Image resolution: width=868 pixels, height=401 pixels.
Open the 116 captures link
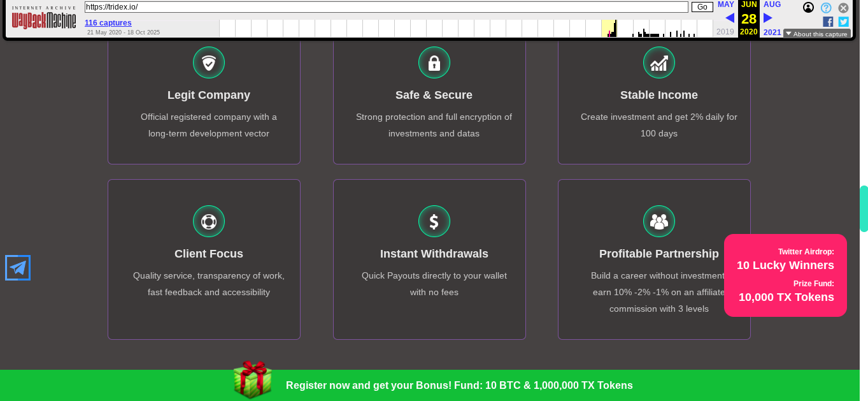108,22
